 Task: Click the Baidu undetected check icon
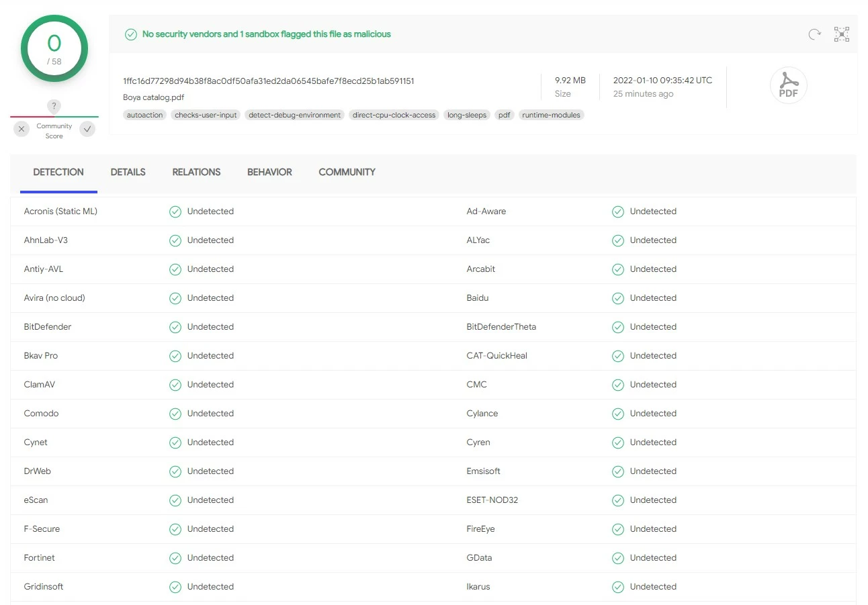618,298
